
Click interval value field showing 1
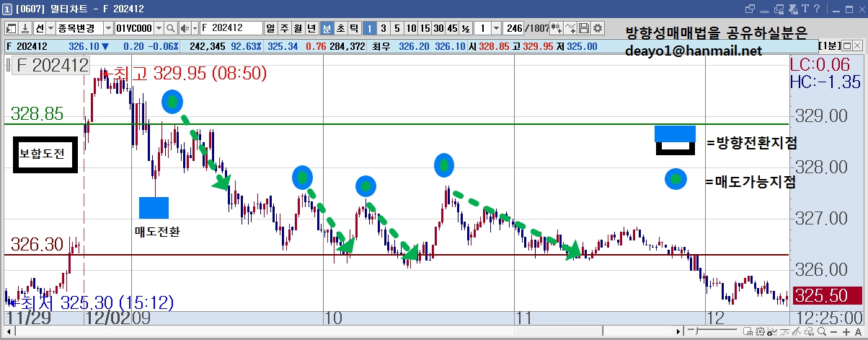[x=482, y=28]
